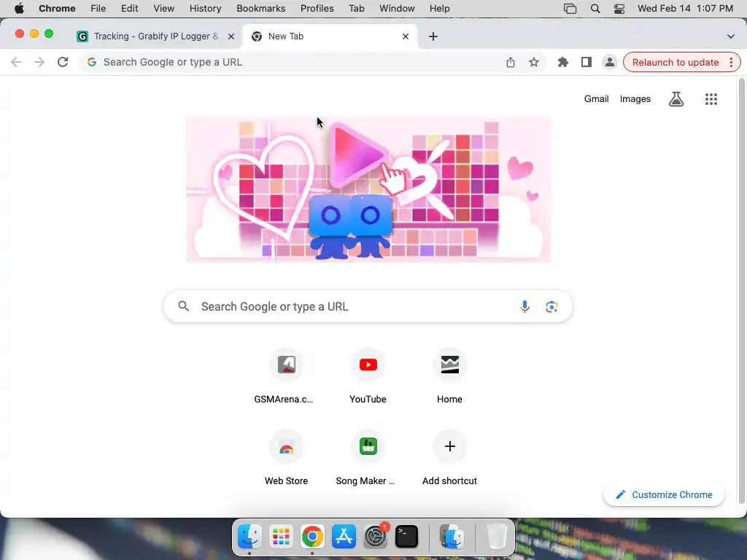The image size is (747, 560).
Task: Open the Search Labs flask icon
Action: pos(676,99)
